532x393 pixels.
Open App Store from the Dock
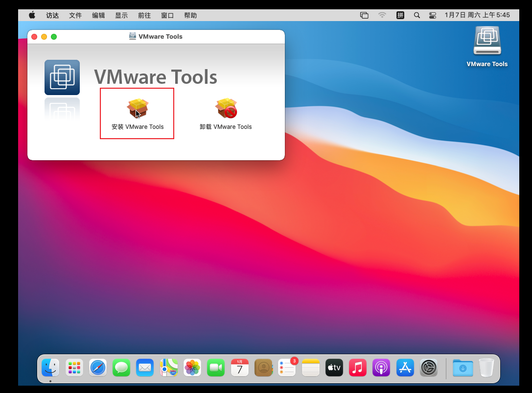pos(405,368)
